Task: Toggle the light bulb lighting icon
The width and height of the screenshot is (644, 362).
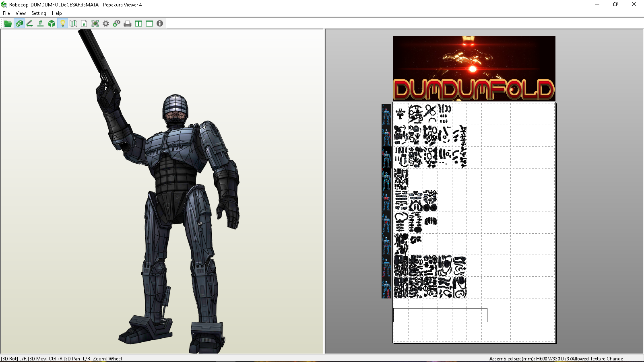Action: [62, 24]
